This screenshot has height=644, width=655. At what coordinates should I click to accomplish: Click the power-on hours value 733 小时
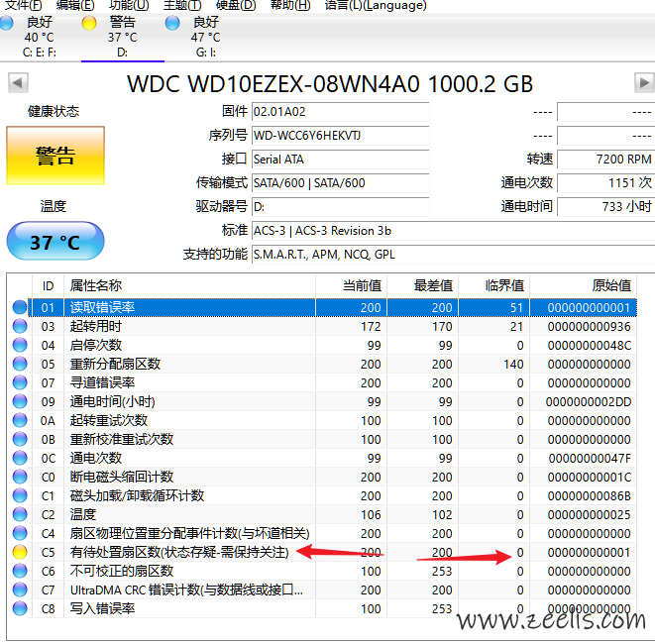click(605, 207)
